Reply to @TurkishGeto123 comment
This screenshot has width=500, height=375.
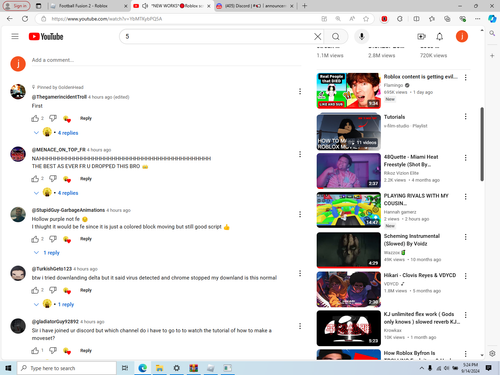click(86, 290)
